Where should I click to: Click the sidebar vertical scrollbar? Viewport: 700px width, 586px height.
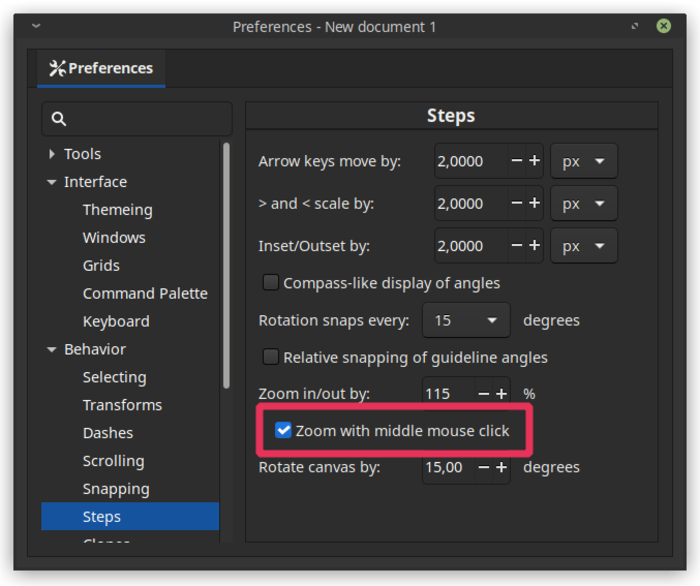click(226, 260)
